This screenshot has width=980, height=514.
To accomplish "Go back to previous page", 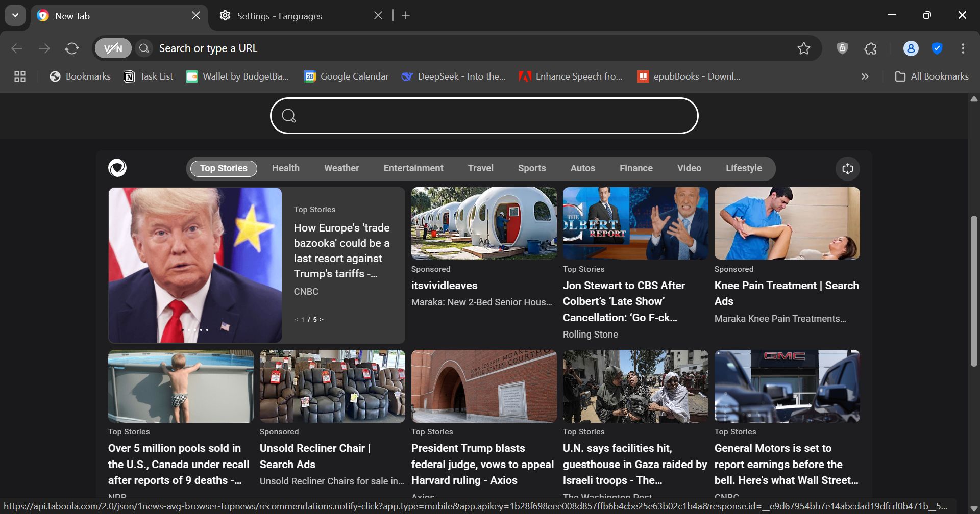I will point(17,48).
